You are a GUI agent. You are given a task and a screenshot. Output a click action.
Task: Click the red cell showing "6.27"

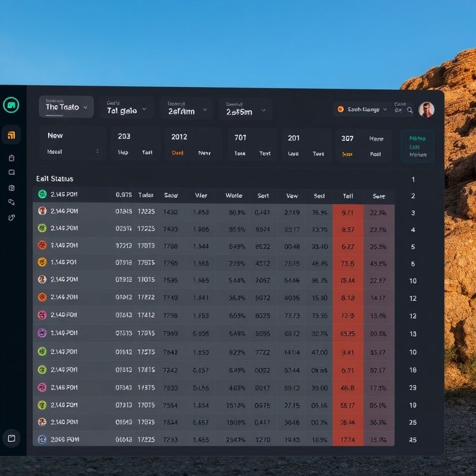pos(348,246)
